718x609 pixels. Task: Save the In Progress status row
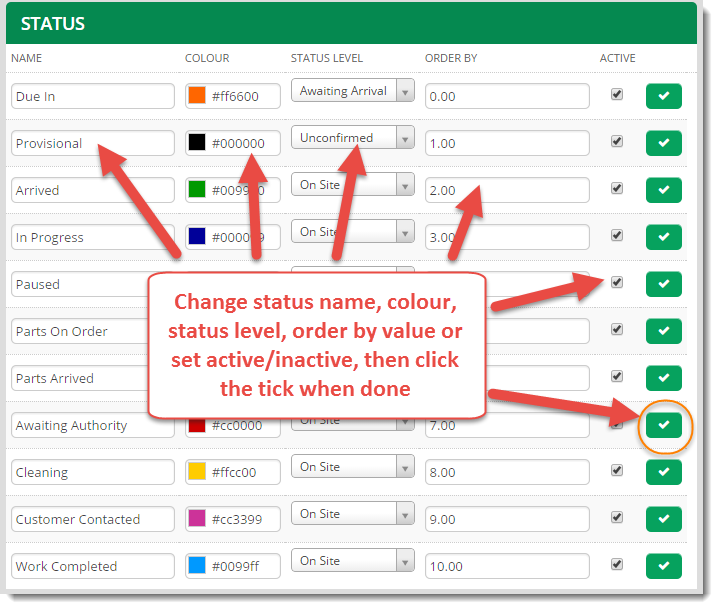(664, 237)
